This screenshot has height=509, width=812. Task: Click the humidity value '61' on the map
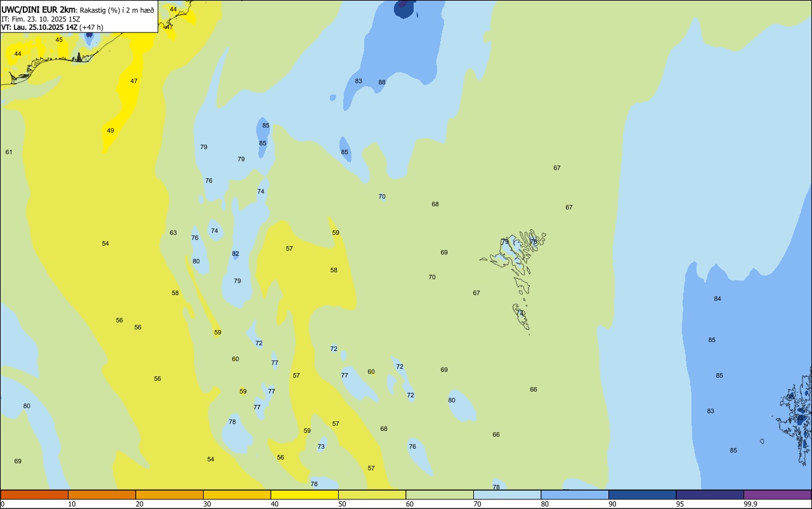tap(9, 152)
